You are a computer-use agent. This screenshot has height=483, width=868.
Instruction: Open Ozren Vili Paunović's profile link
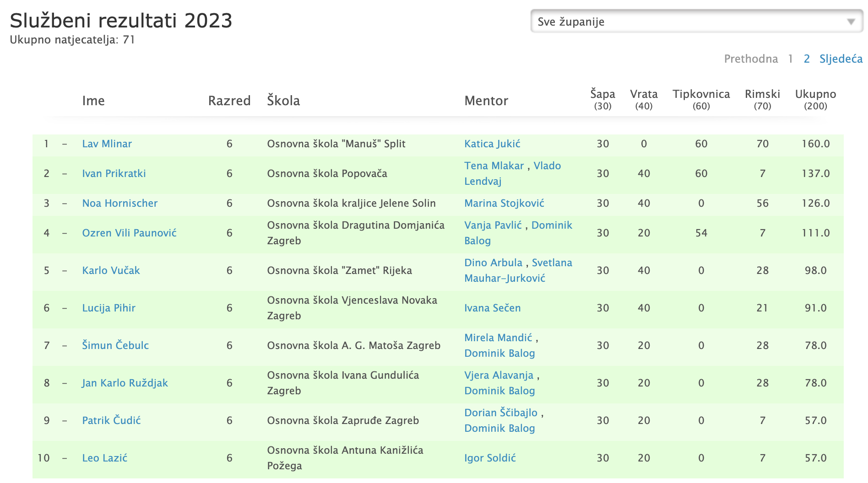click(x=129, y=233)
